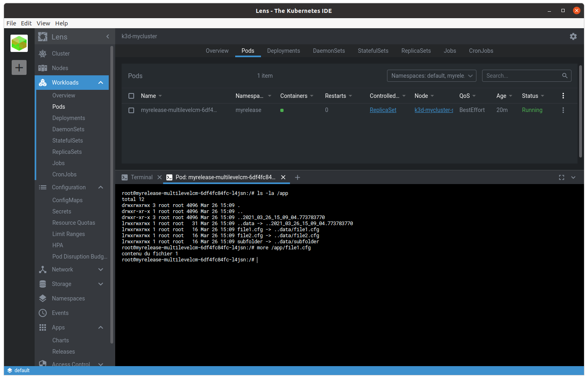
Task: Click the Terminal tab icon
Action: (x=125, y=177)
